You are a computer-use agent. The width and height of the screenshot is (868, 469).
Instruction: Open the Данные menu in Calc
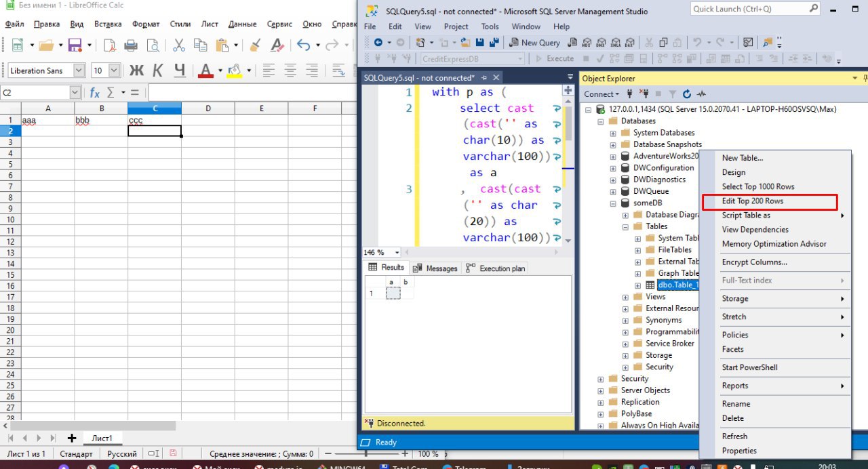(242, 24)
